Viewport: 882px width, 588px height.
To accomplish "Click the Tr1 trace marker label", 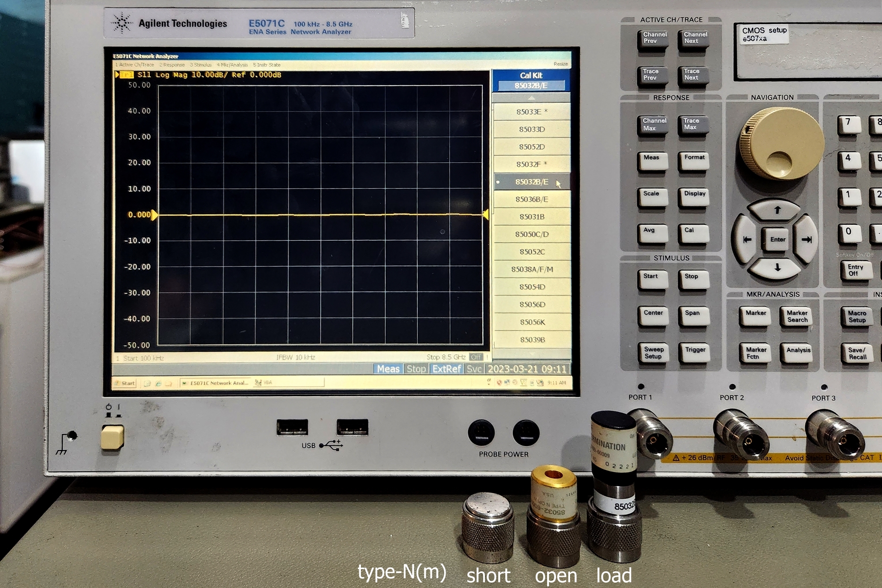I will point(126,75).
